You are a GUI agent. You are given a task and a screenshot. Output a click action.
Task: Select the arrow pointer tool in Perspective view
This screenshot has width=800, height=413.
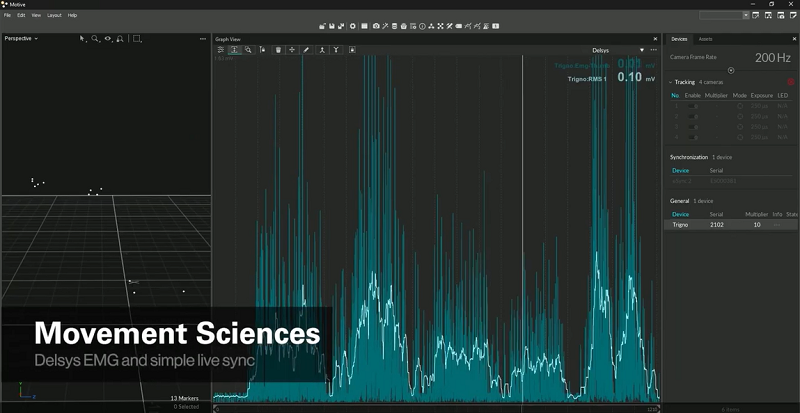(84, 38)
